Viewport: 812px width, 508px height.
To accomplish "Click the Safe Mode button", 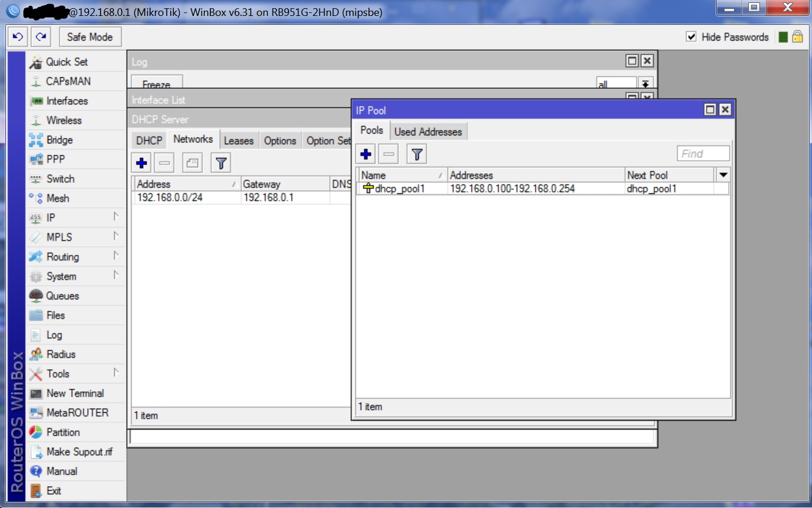I will click(90, 37).
